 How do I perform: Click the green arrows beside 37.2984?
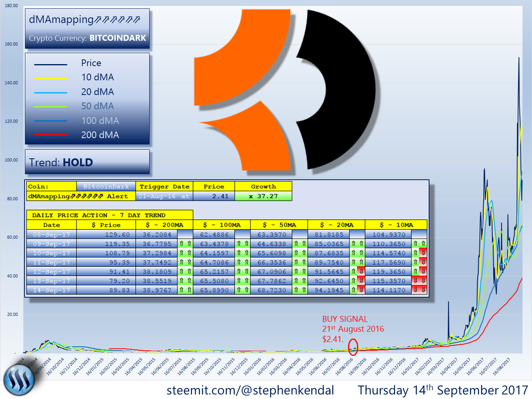click(185, 253)
